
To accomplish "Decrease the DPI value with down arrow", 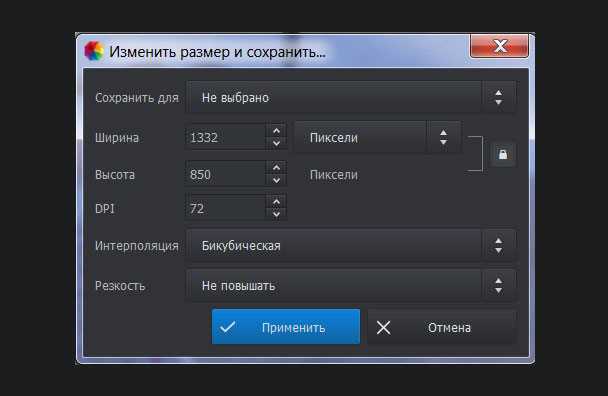I will point(276,214).
